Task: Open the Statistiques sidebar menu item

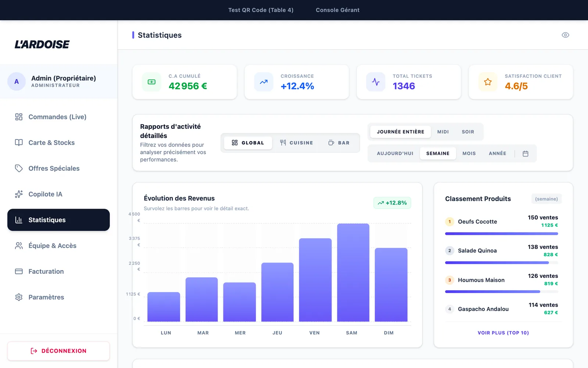Action: pyautogui.click(x=58, y=220)
